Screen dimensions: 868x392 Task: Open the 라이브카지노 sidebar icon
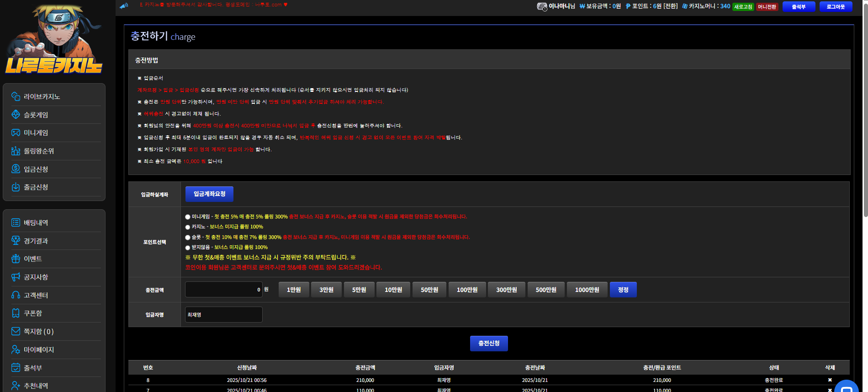(16, 96)
